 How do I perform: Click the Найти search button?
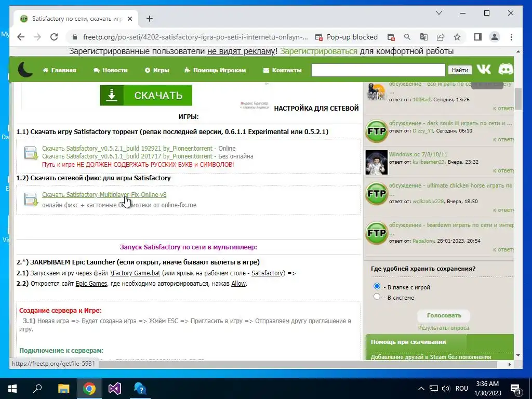[460, 70]
